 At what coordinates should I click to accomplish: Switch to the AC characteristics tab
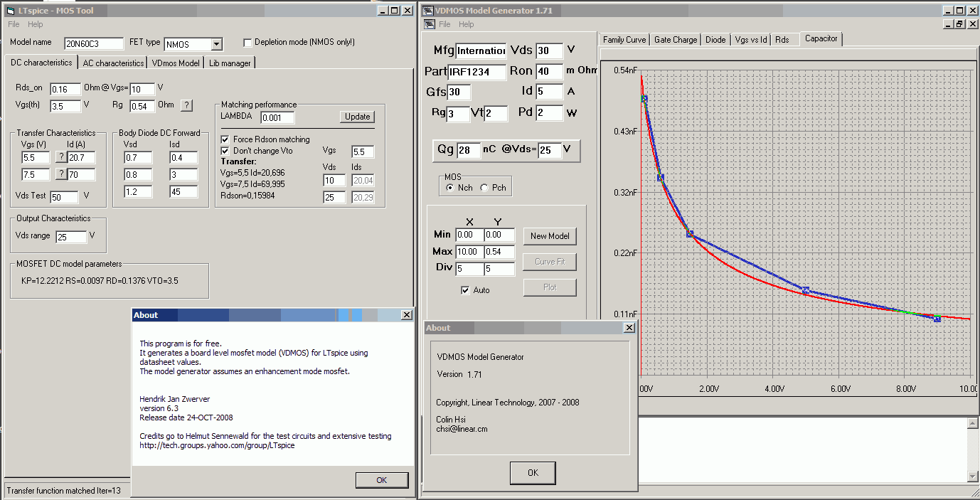(113, 63)
